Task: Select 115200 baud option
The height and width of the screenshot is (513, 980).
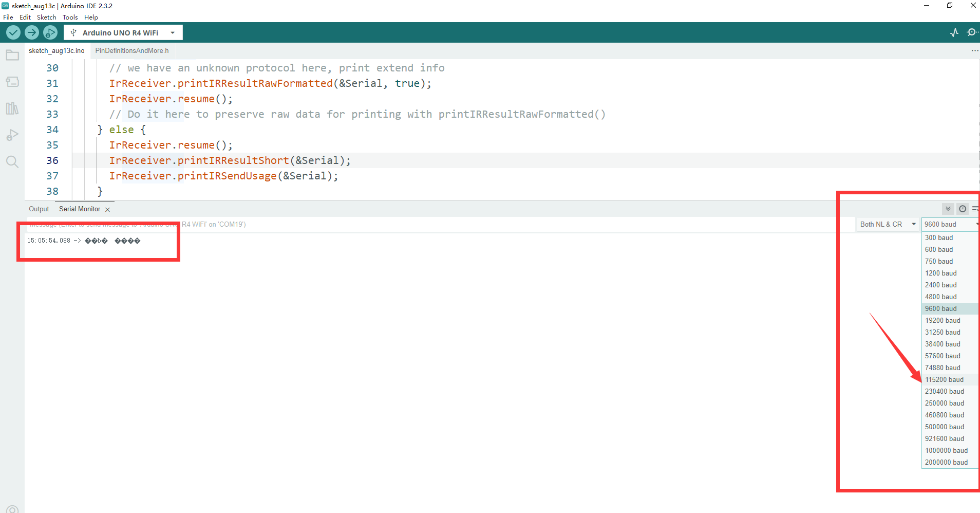Action: coord(950,379)
